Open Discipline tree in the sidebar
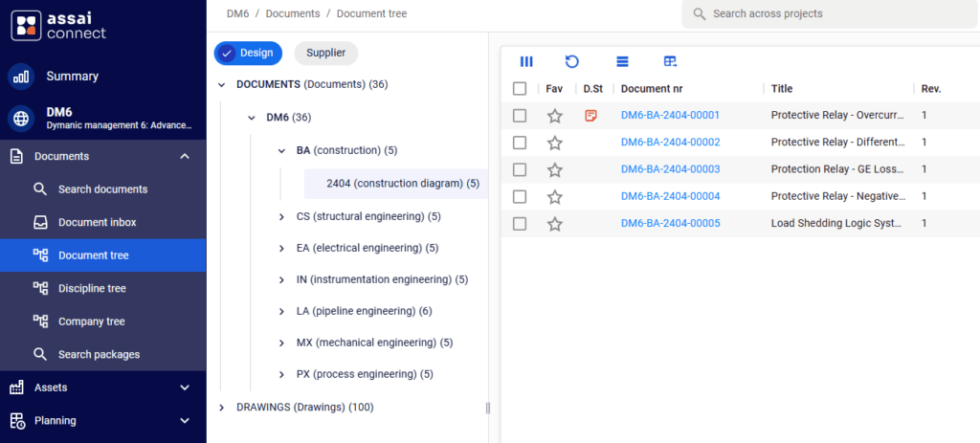Image resolution: width=980 pixels, height=443 pixels. pyautogui.click(x=92, y=288)
